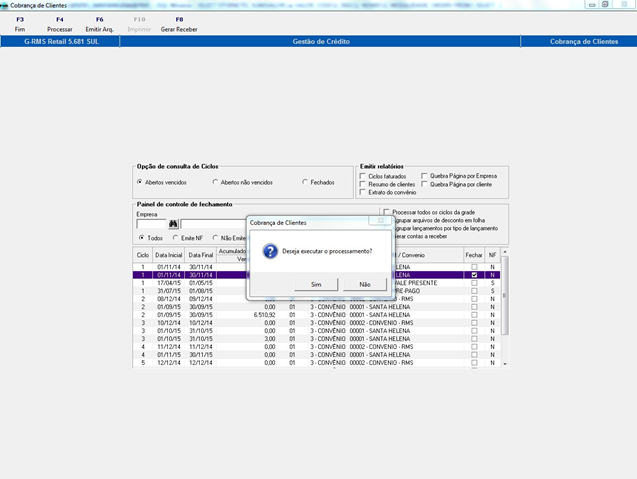Screen dimensions: 637x479
Task: Click the greyed-out F10 Imprimir toolbar item
Action: pos(139,24)
